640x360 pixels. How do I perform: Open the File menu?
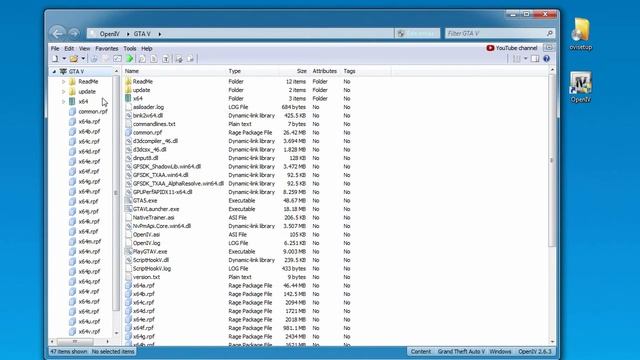[55, 48]
